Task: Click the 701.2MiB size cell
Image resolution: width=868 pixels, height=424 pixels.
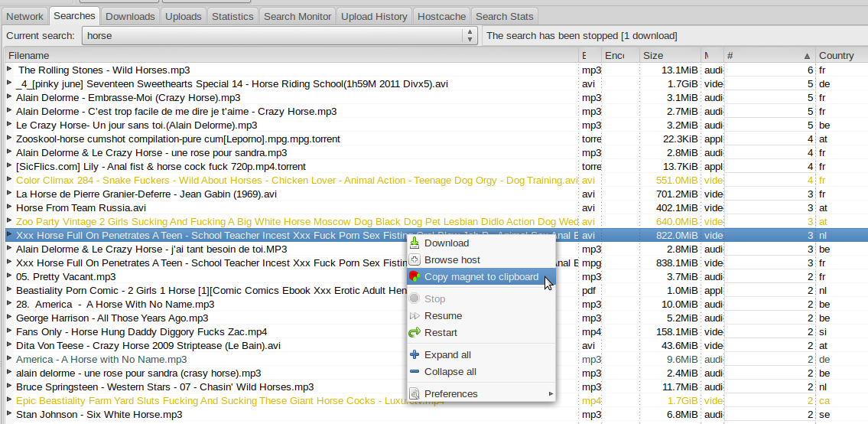Action: 675,194
